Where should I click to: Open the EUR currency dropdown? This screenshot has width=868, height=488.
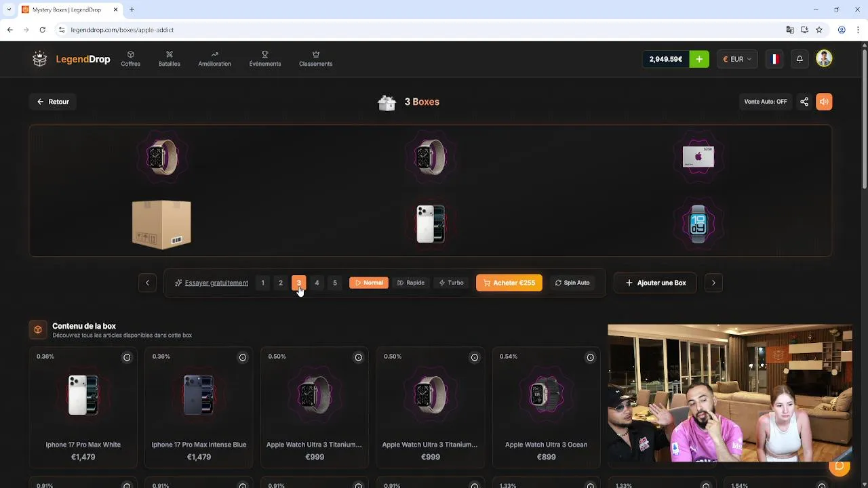point(737,59)
